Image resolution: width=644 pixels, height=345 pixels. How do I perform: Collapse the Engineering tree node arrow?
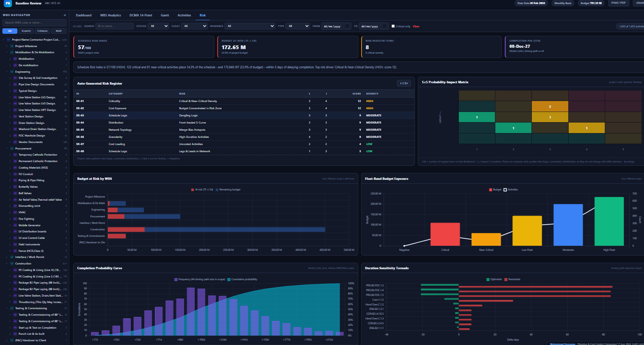7,72
